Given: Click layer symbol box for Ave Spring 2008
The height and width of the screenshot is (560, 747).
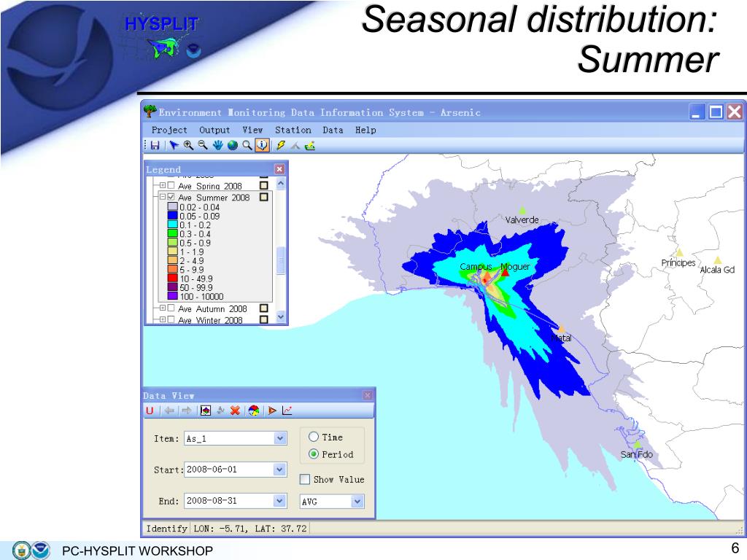Looking at the screenshot, I should click(x=264, y=185).
